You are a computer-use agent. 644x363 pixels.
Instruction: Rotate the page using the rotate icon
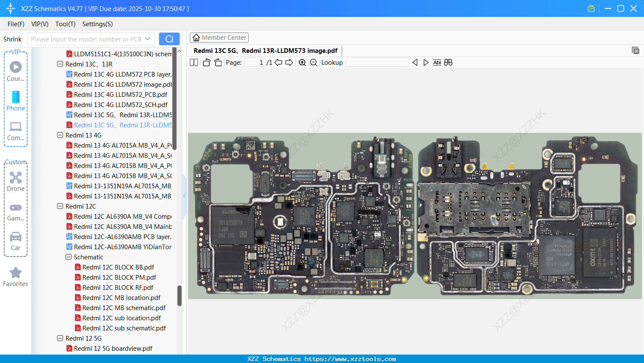[206, 62]
